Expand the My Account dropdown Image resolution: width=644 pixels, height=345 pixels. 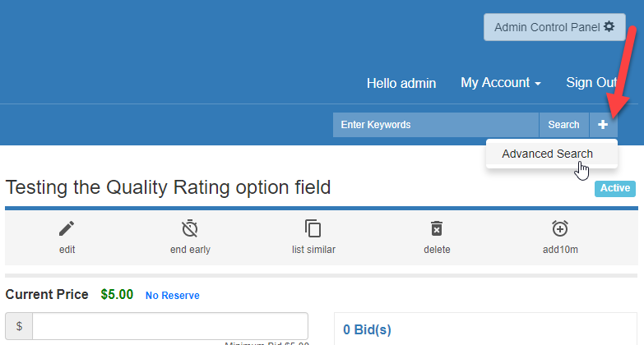click(501, 83)
